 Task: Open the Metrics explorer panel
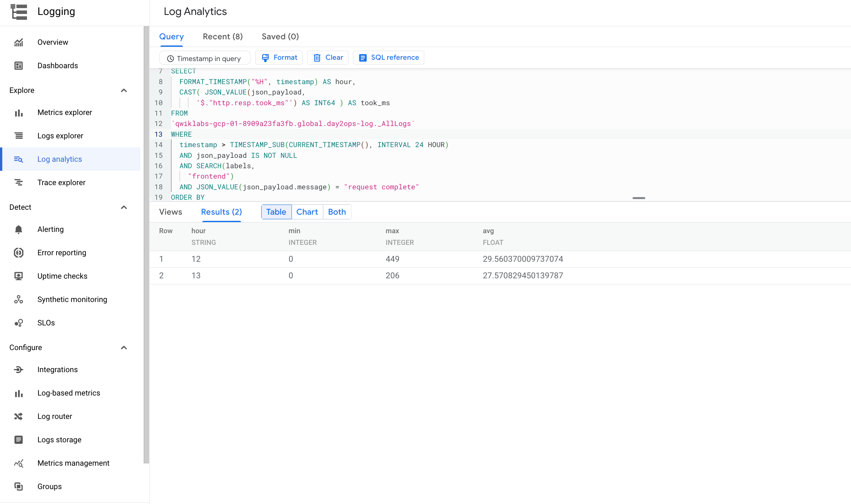click(x=64, y=112)
